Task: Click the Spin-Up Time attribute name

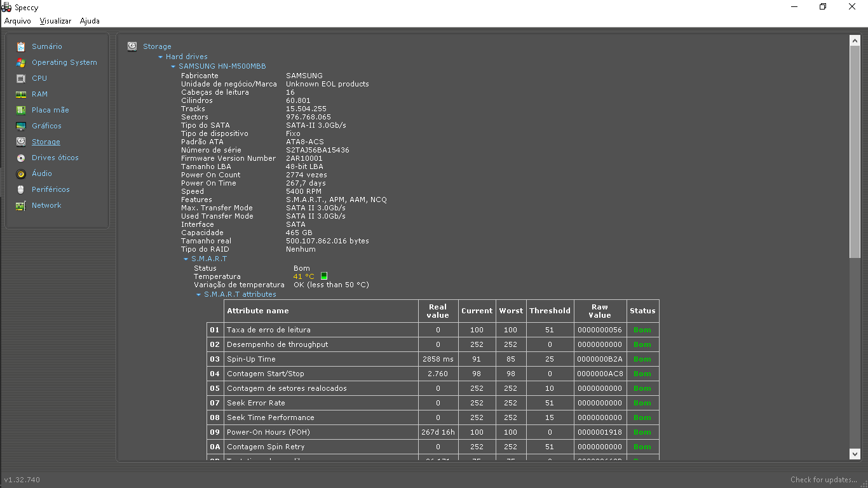Action: 251,359
